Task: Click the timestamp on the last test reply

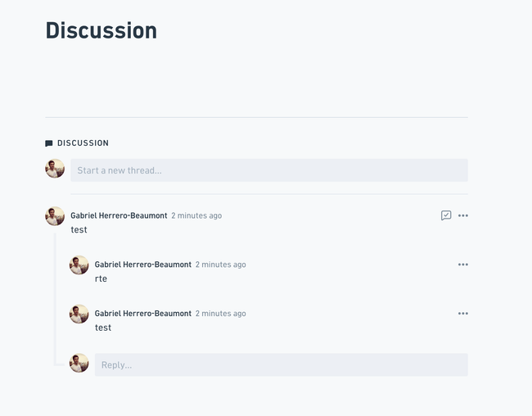Action: click(220, 314)
